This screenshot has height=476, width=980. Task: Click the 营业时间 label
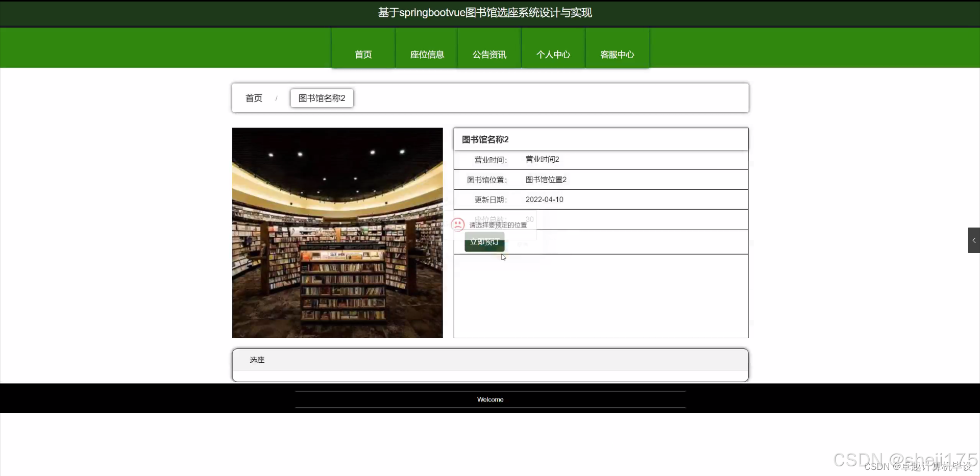pyautogui.click(x=491, y=160)
